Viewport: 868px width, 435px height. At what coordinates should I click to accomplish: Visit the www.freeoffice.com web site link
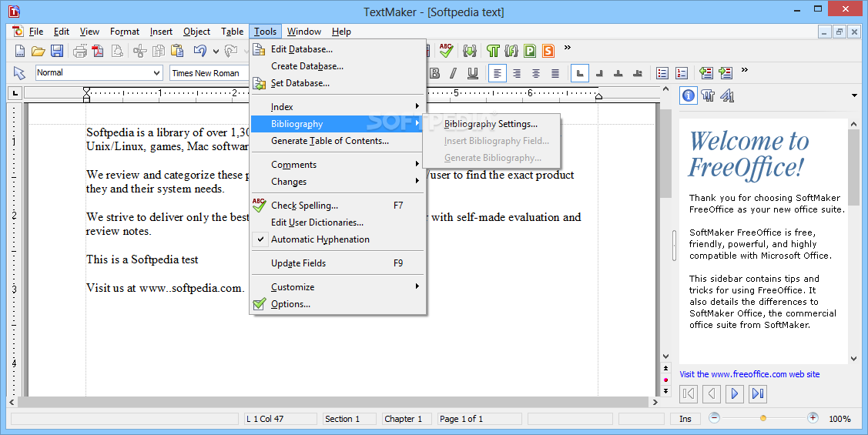click(749, 374)
